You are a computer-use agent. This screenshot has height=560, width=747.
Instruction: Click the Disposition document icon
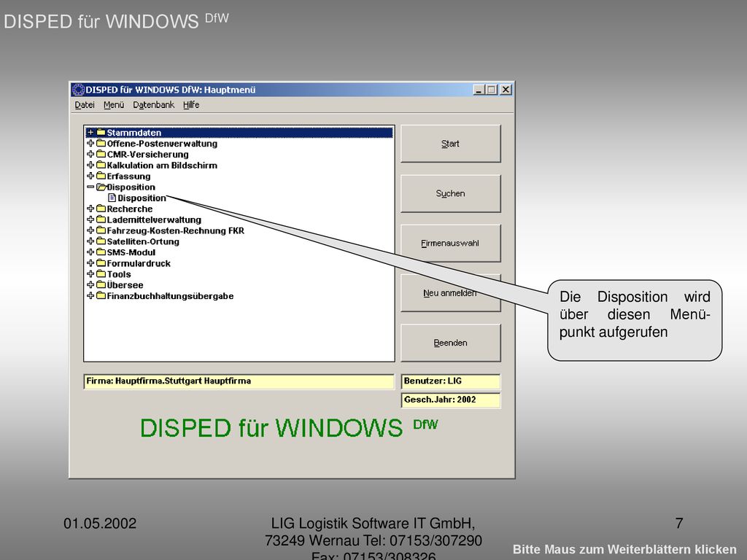112,198
